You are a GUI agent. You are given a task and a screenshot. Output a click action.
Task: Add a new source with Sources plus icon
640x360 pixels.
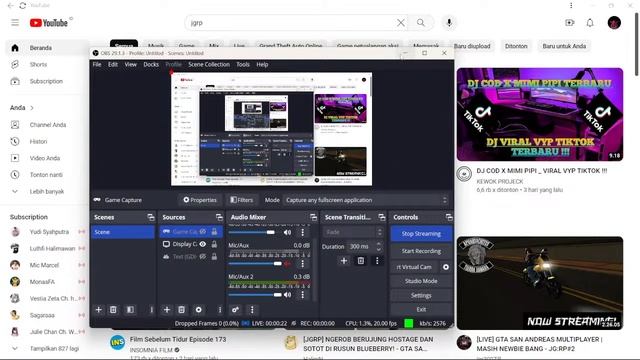pos(167,310)
